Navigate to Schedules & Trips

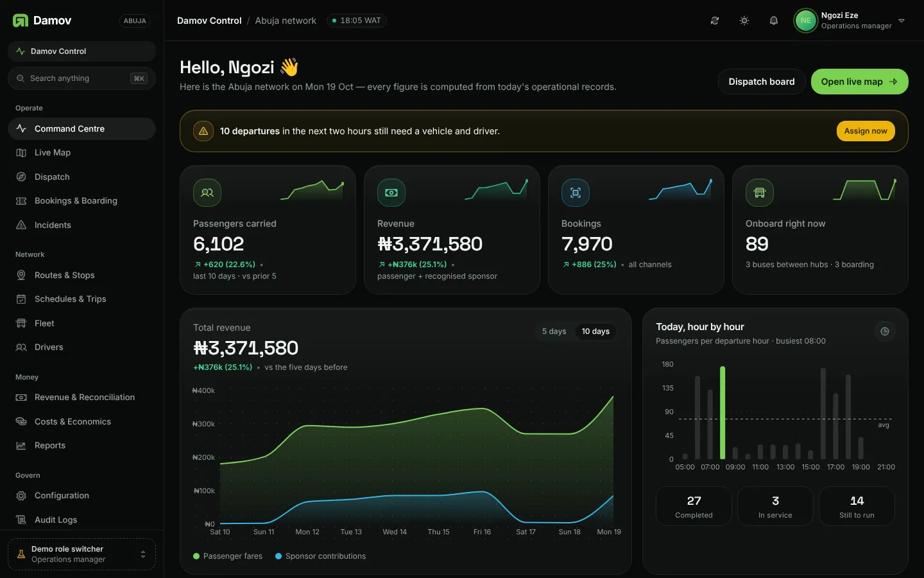coord(81,299)
